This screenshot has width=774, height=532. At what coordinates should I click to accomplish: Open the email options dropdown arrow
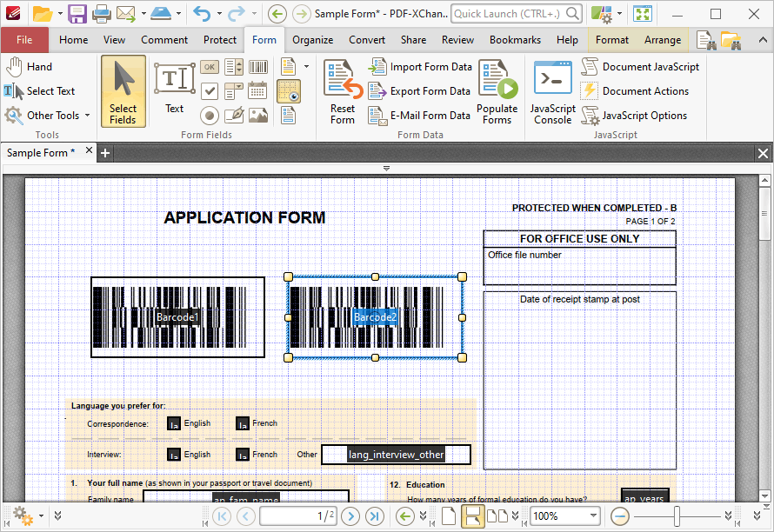[x=143, y=14]
